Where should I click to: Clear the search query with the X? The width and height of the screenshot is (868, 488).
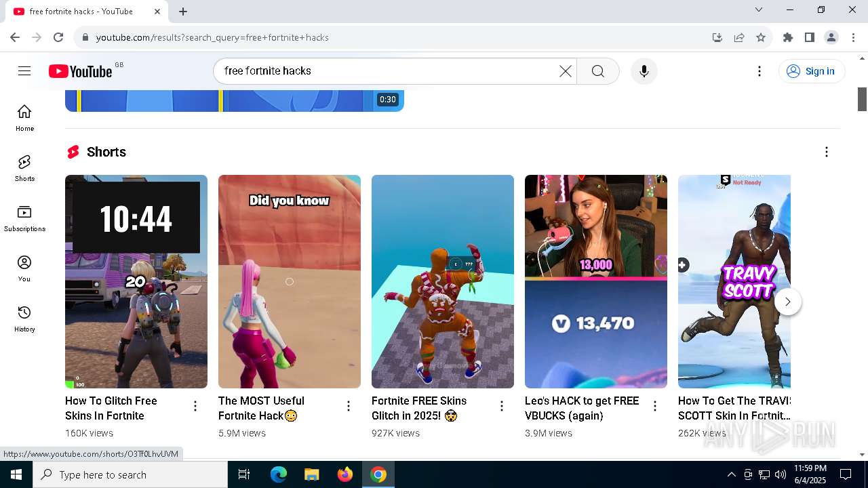565,71
